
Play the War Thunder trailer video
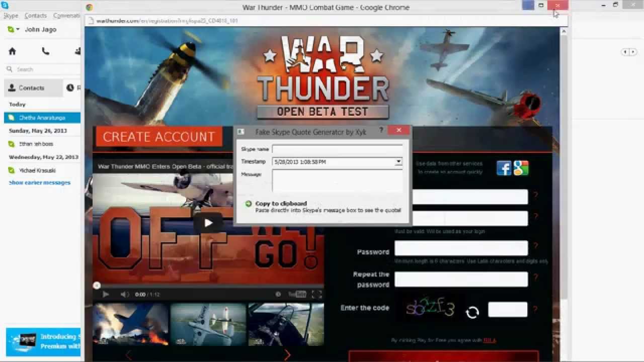click(208, 223)
